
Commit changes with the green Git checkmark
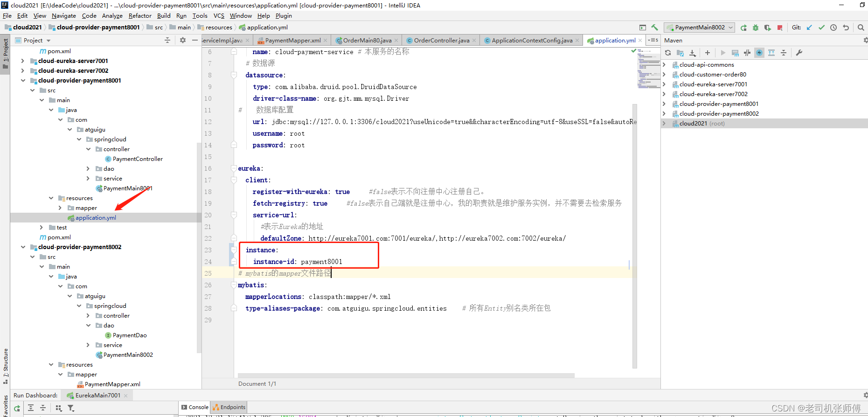coord(821,28)
